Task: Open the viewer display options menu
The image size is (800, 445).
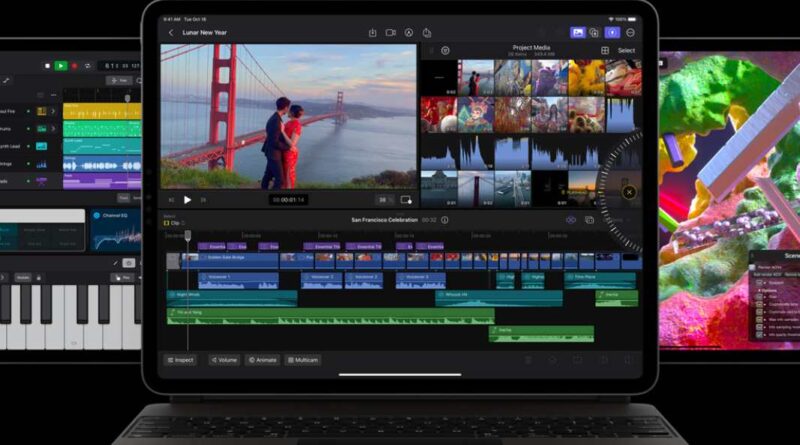Action: click(405, 199)
